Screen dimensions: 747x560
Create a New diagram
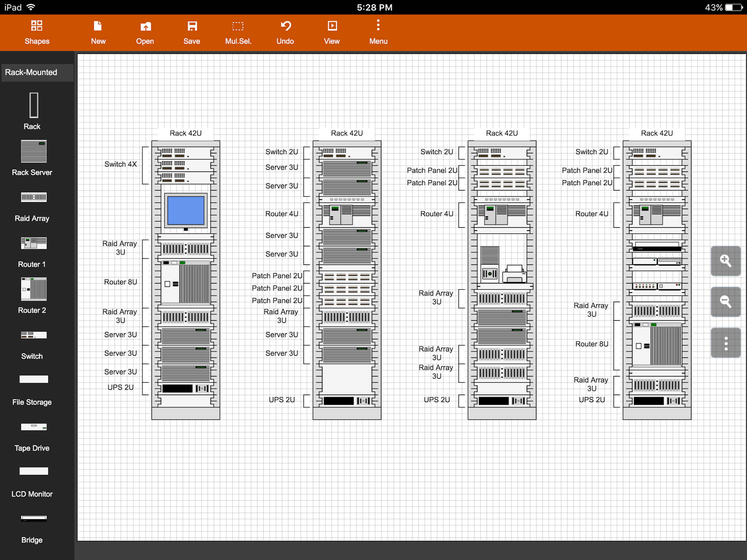pos(98,33)
